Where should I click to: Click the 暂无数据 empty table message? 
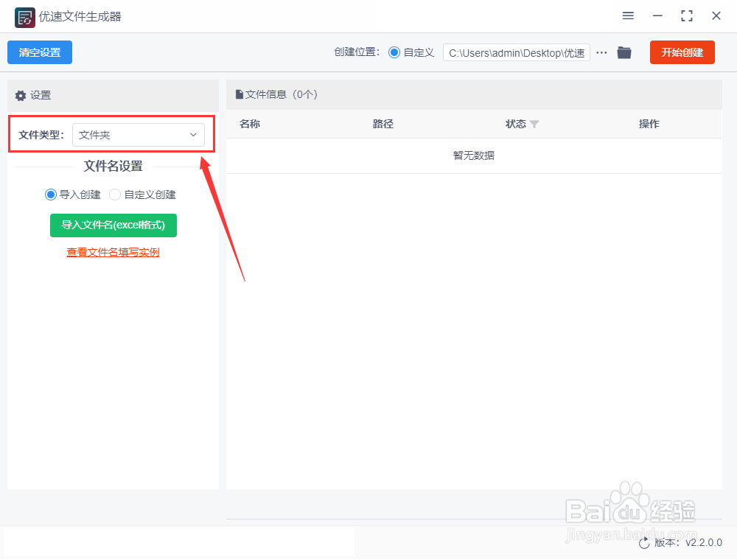pos(474,155)
